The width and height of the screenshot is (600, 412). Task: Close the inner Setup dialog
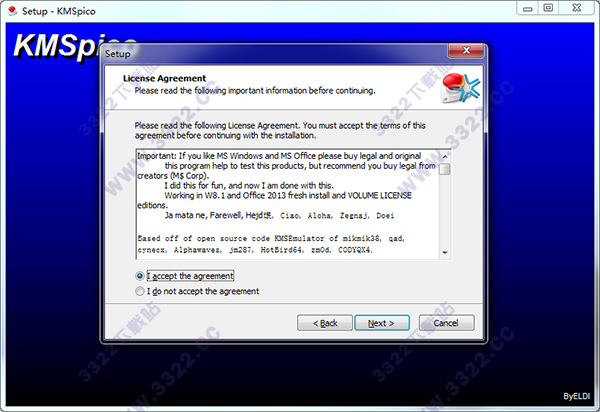point(466,50)
